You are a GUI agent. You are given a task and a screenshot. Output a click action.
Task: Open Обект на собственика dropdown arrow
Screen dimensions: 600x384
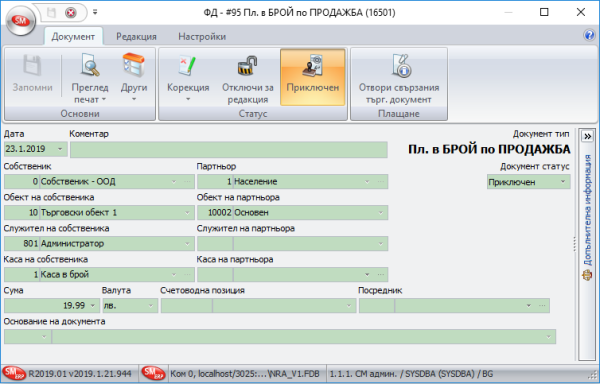point(188,213)
